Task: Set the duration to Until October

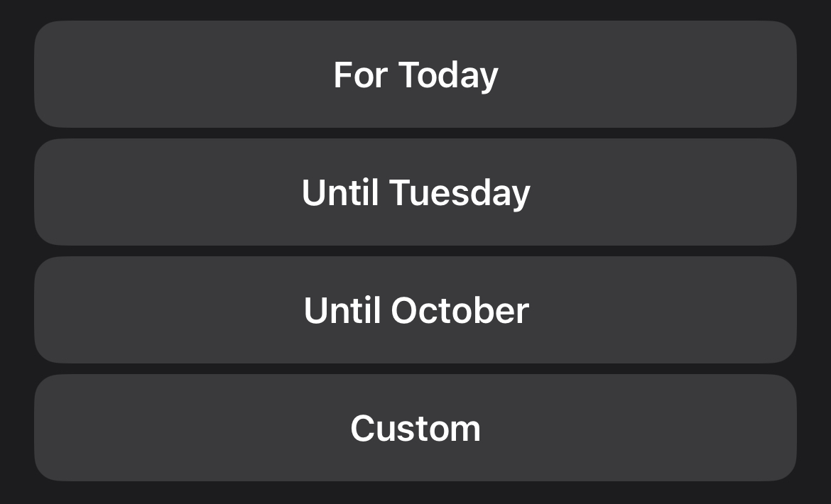Action: pyautogui.click(x=415, y=310)
